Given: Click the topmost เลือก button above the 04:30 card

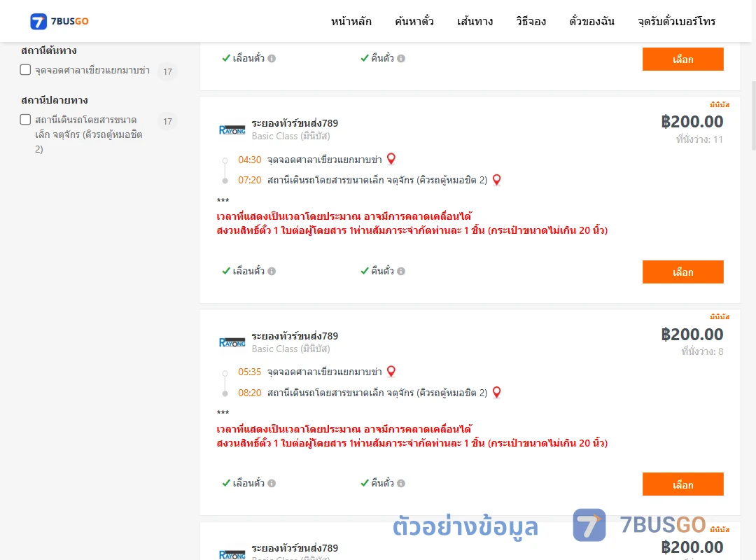Looking at the screenshot, I should 682,59.
